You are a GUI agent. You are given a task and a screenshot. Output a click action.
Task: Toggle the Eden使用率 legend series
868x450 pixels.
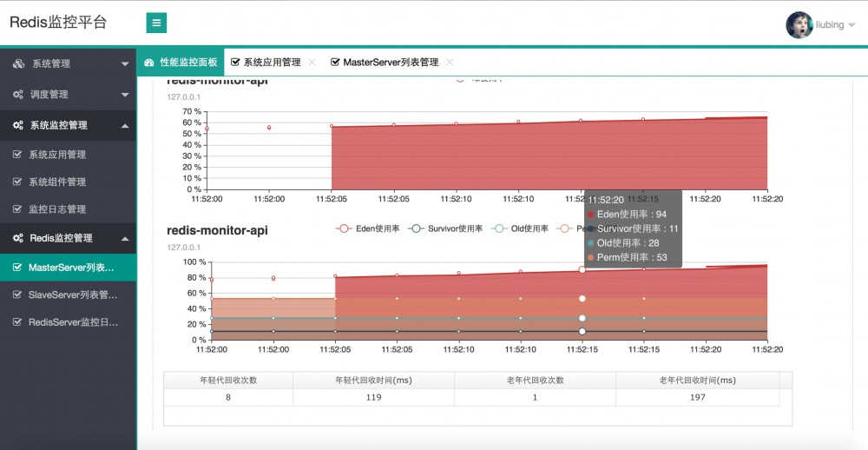367,228
